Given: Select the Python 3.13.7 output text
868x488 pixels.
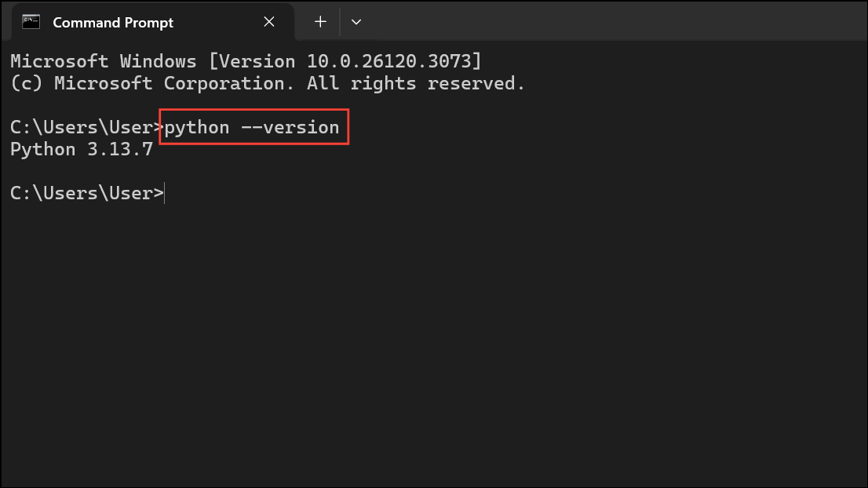Looking at the screenshot, I should (81, 148).
